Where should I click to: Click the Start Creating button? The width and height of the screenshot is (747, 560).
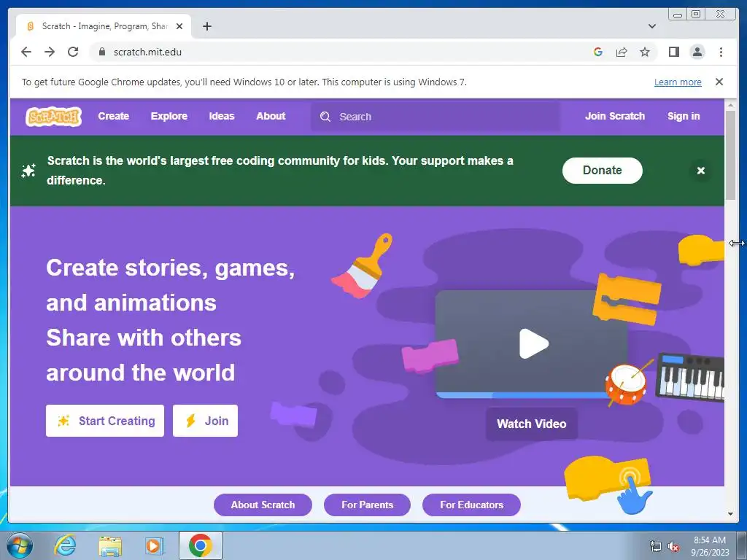[105, 421]
